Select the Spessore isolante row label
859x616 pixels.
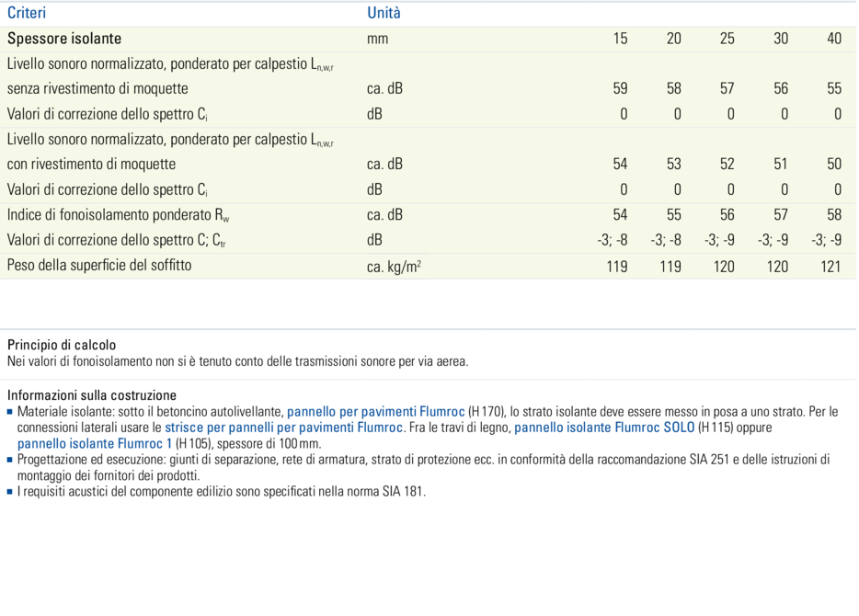pyautogui.click(x=64, y=39)
